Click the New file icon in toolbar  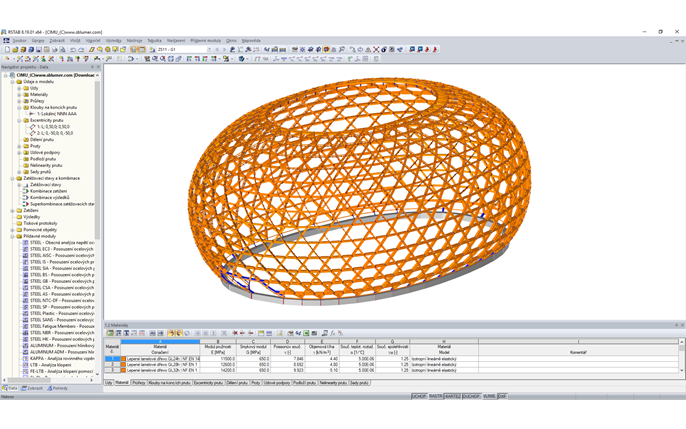click(x=7, y=50)
